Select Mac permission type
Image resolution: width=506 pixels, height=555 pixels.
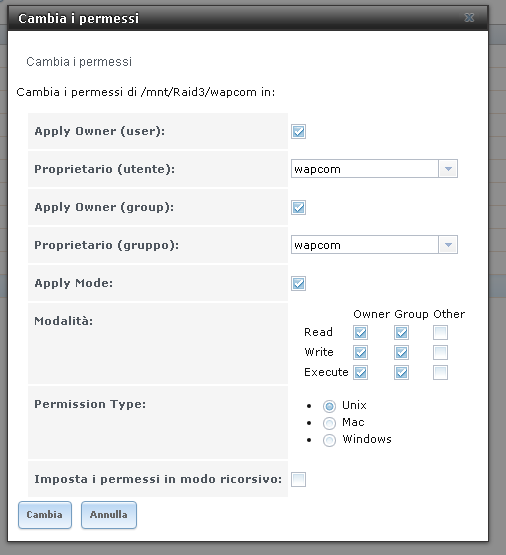coord(329,423)
